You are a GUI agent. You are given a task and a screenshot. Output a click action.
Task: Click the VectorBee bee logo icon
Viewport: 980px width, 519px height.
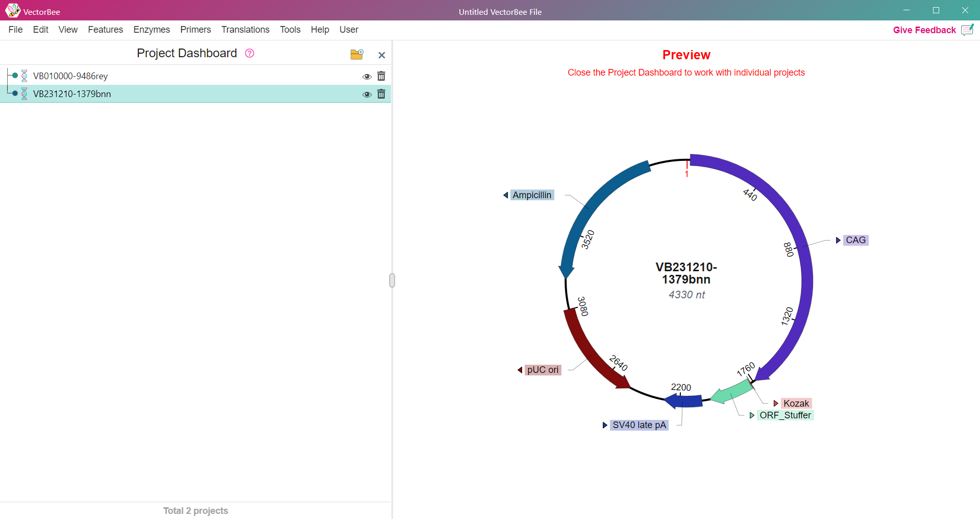12,11
